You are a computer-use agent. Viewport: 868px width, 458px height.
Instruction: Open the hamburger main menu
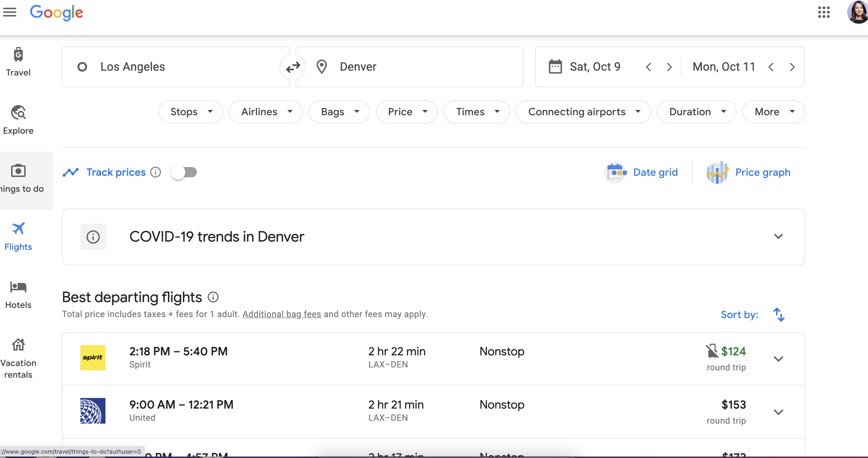coord(10,12)
